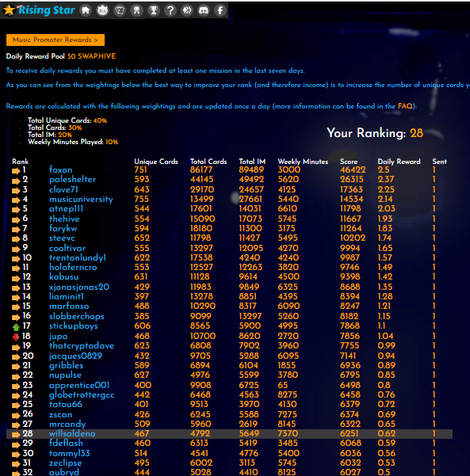Open globetrottergcc's profile link

point(82,395)
